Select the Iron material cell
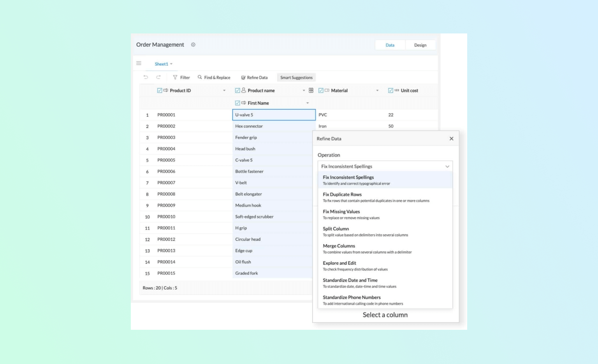Screen dimensions: 598x364 coord(350,126)
